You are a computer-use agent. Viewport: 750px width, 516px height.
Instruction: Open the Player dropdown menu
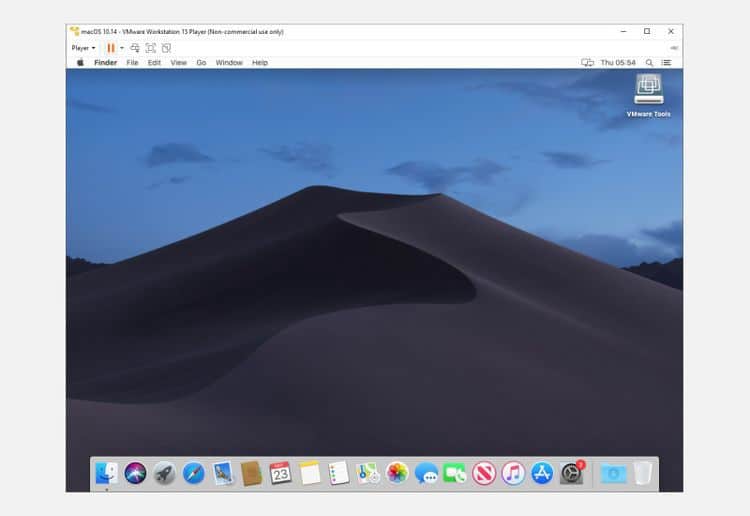[83, 48]
